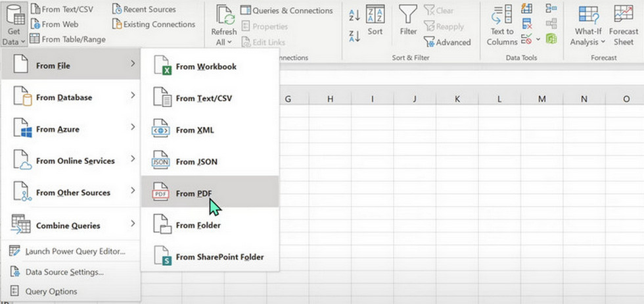Viewport: 644px width, 304px height.
Task: Select column M header
Action: [x=541, y=99]
